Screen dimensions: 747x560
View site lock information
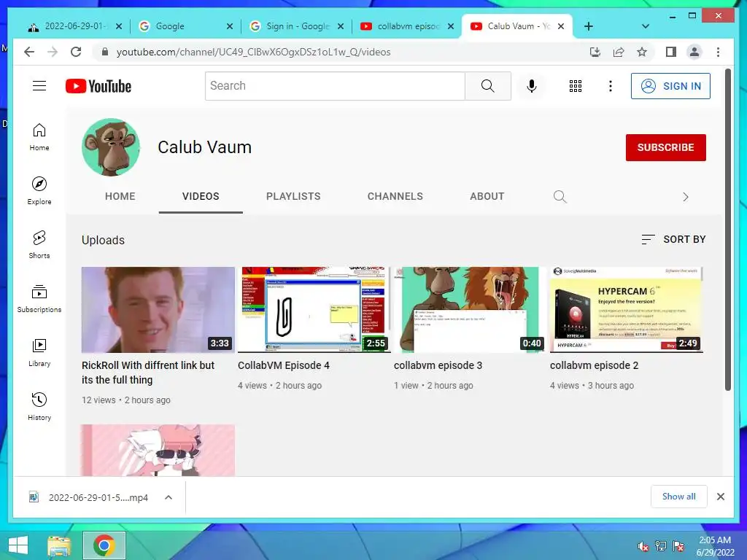click(105, 52)
